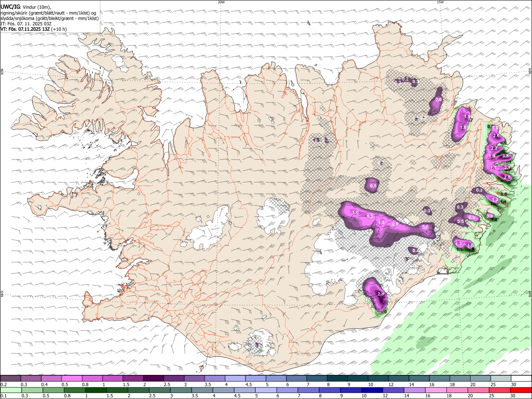Pick the upper legend swatch labeled 0.8
This screenshot has width=532, height=399.
pos(92,379)
